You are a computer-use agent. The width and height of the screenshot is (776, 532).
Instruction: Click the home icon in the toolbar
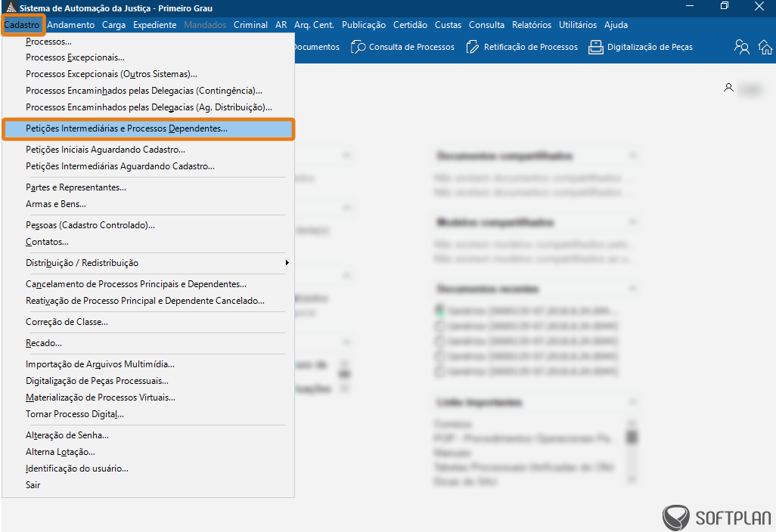tap(765, 48)
